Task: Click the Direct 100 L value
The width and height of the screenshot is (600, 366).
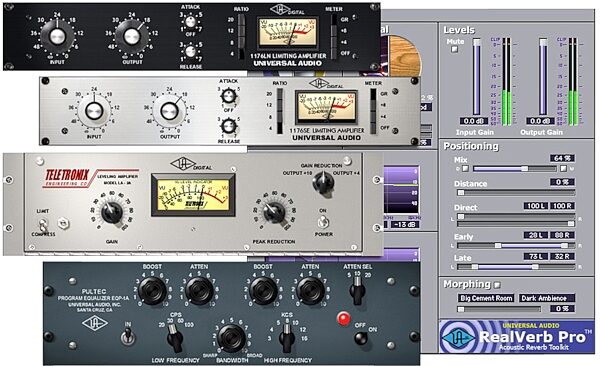Action: click(536, 206)
